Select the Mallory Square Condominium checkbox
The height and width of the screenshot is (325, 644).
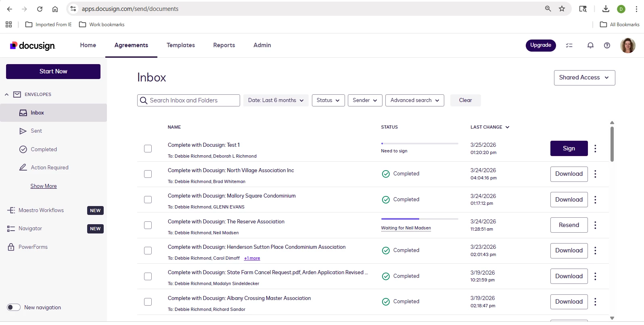pos(148,200)
